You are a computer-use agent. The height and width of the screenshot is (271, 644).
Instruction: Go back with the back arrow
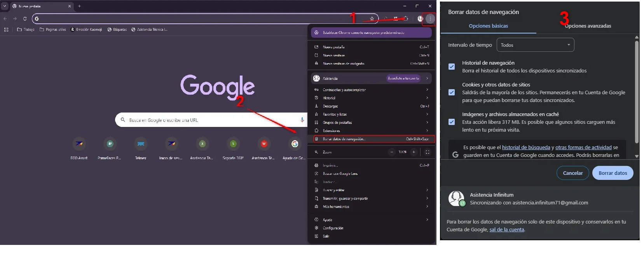[5, 19]
